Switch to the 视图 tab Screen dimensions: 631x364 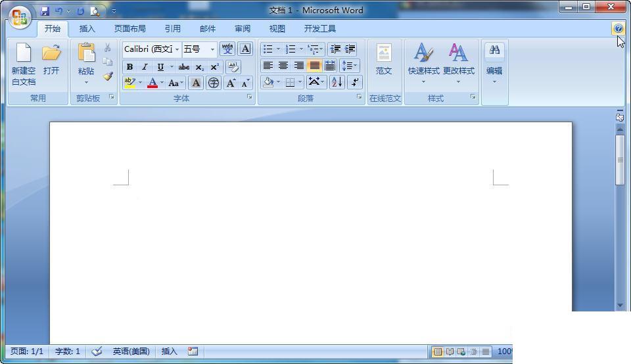pyautogui.click(x=277, y=28)
